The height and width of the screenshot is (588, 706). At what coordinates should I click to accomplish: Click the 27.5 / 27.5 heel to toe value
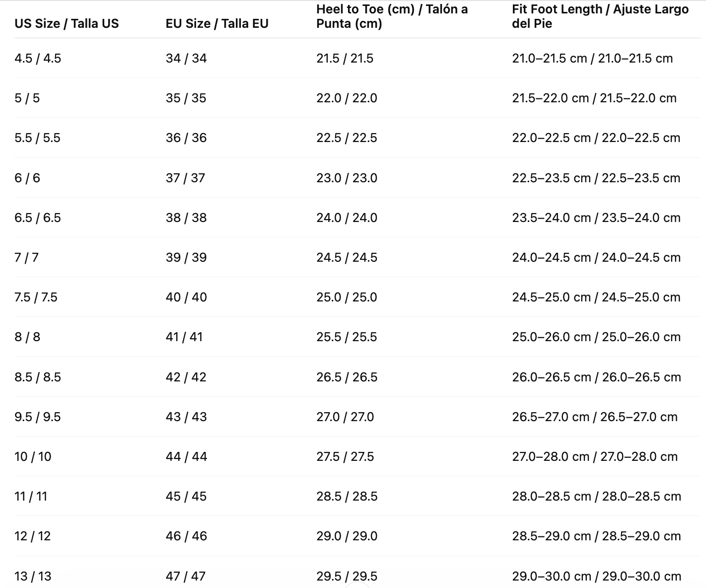(345, 456)
